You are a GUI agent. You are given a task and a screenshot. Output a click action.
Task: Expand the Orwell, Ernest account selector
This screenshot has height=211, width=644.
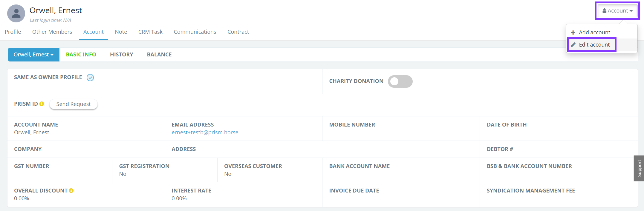(34, 55)
